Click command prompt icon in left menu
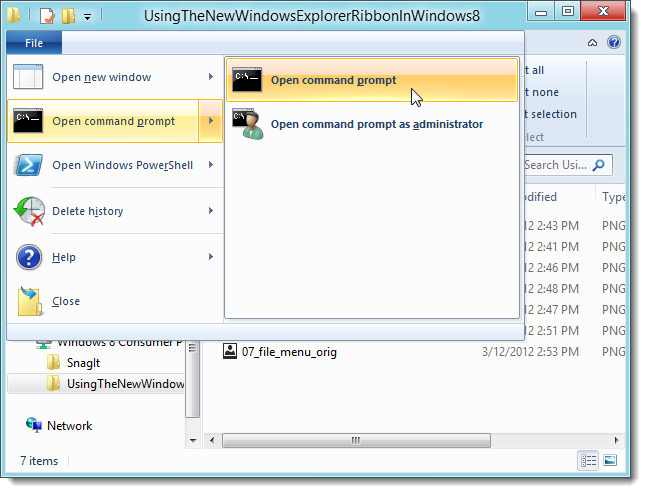646x493 pixels. 28,121
